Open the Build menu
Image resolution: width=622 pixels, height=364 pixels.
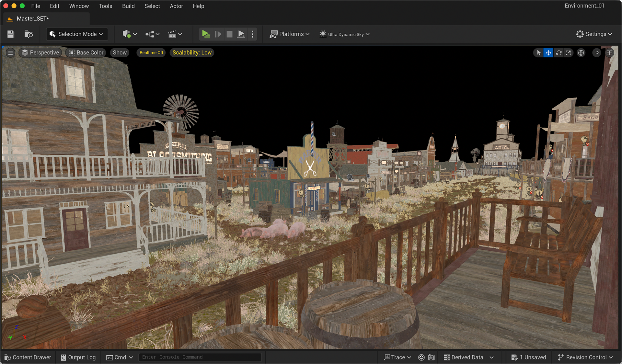[x=128, y=6]
